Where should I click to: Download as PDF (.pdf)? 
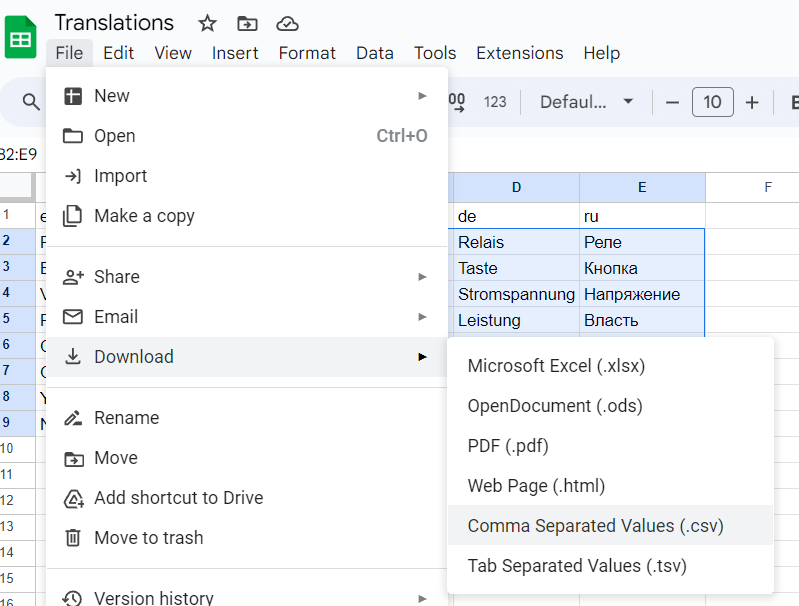tap(610, 446)
